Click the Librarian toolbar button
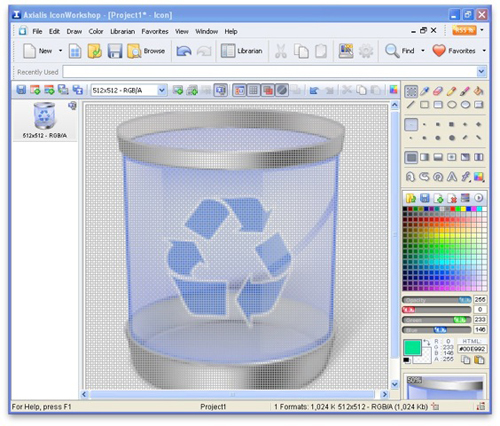500x426 pixels. pyautogui.click(x=242, y=51)
